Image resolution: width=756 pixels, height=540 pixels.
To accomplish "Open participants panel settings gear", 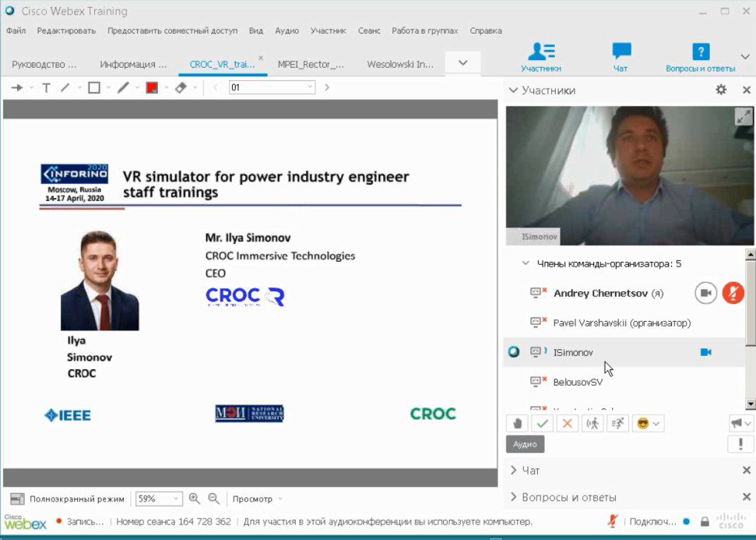I will [721, 90].
